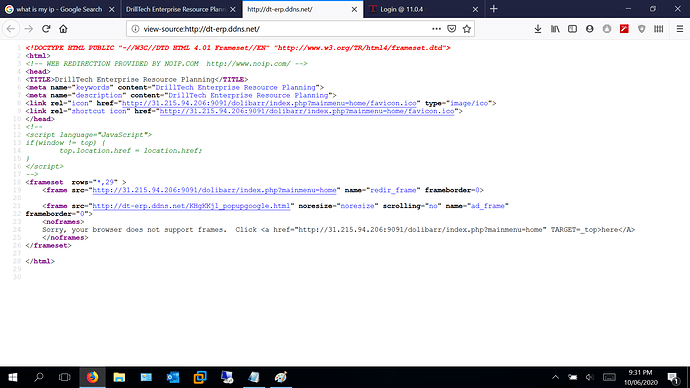Click the TITLE DrillTech Enterprise Resource Planning line
The height and width of the screenshot is (388, 690).
(137, 80)
